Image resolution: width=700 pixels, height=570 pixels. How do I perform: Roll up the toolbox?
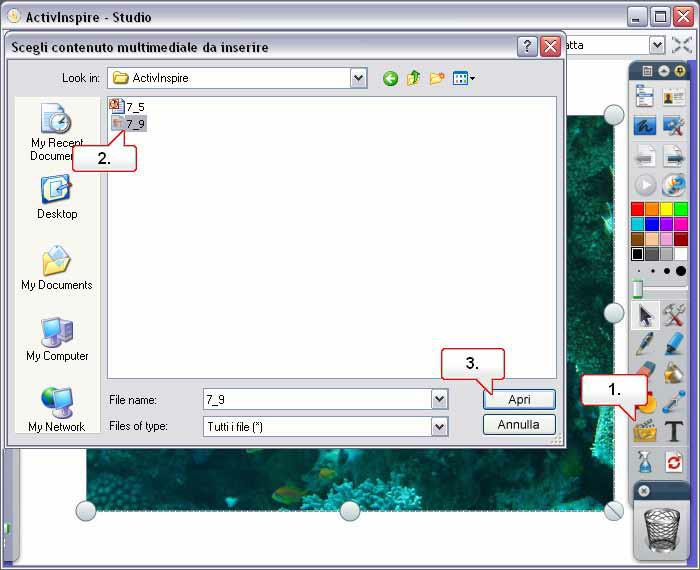(x=664, y=71)
